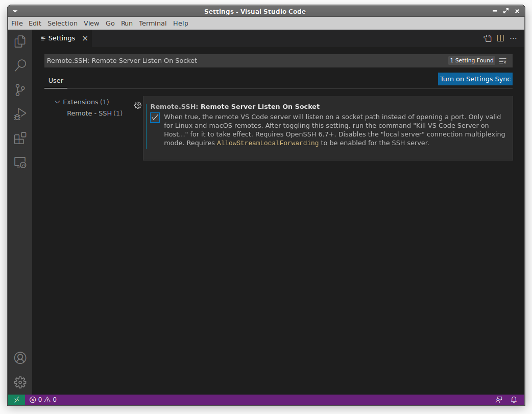Viewport: 532px width, 414px height.
Task: Click the Settings editor tab
Action: [62, 38]
